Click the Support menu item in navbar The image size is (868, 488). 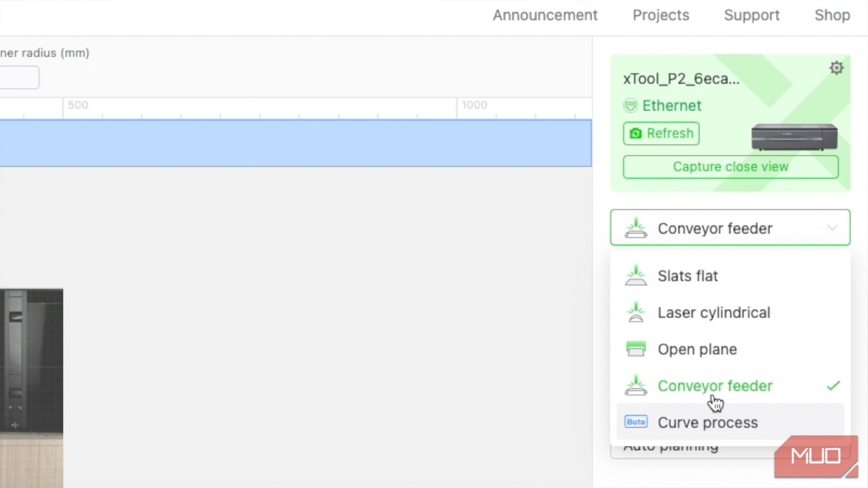pyautogui.click(x=751, y=15)
